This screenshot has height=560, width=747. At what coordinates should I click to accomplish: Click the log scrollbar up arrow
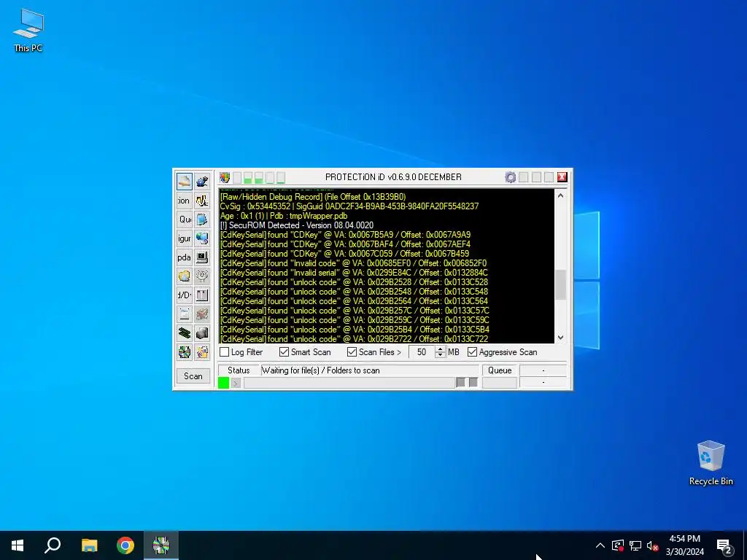tap(561, 195)
